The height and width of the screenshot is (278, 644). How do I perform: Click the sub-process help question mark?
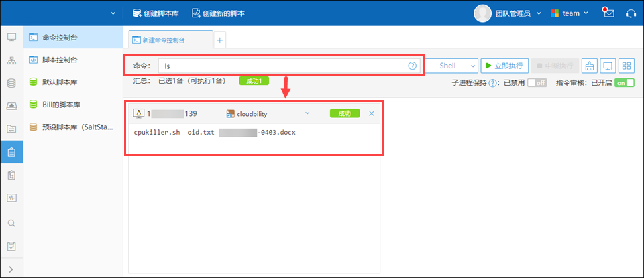coord(492,83)
